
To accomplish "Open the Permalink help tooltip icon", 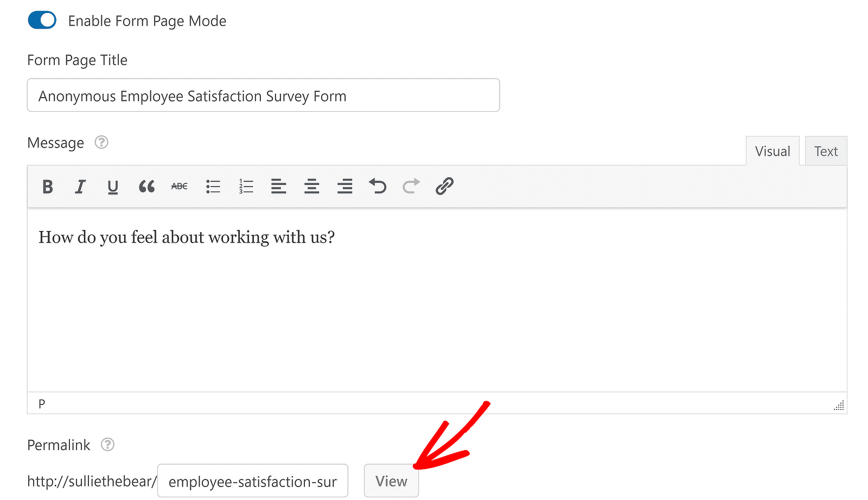I will coord(108,445).
